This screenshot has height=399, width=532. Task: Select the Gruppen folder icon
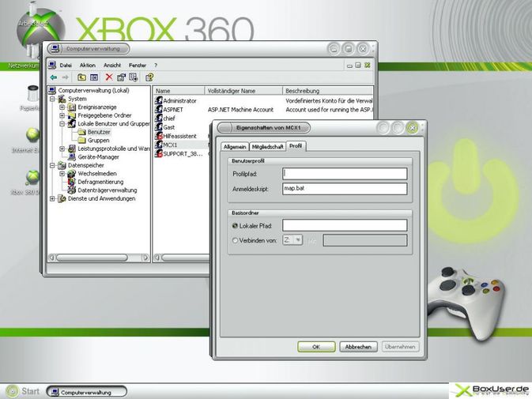[x=81, y=141]
